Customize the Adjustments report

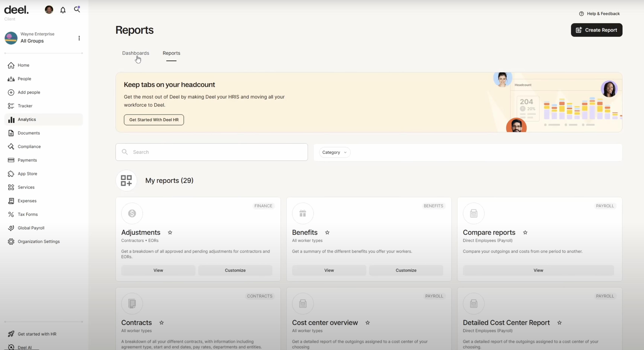[235, 271]
